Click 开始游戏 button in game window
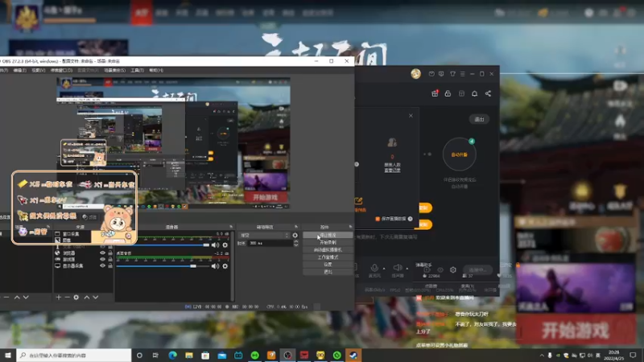The width and height of the screenshot is (644, 362). tap(575, 330)
